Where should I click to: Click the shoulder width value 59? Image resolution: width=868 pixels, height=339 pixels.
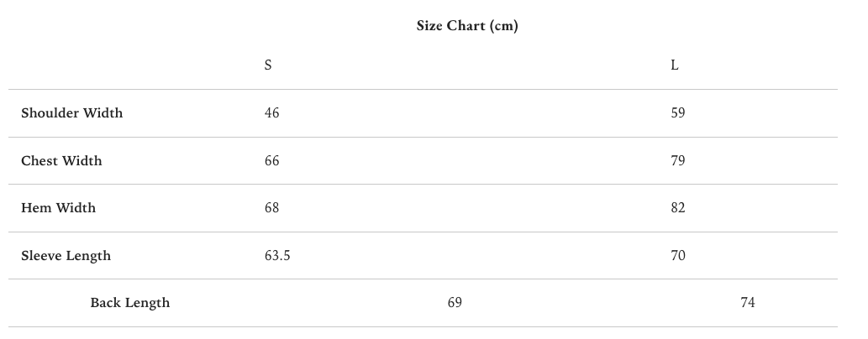[678, 113]
